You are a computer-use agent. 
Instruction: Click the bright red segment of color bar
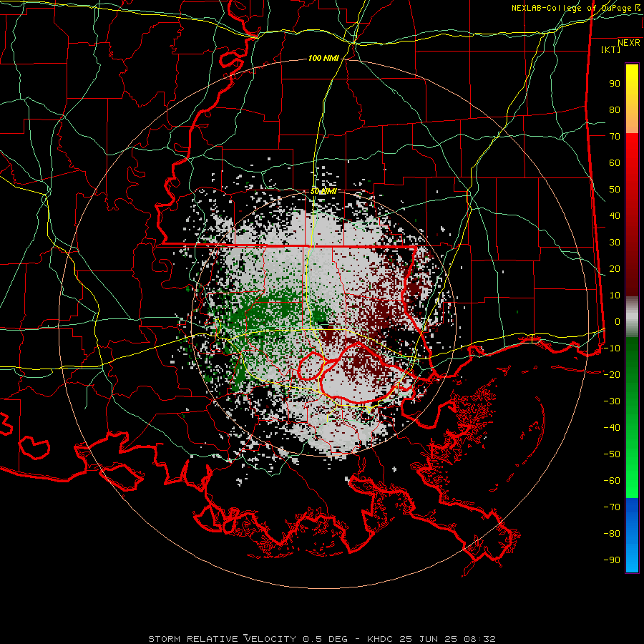(632, 215)
